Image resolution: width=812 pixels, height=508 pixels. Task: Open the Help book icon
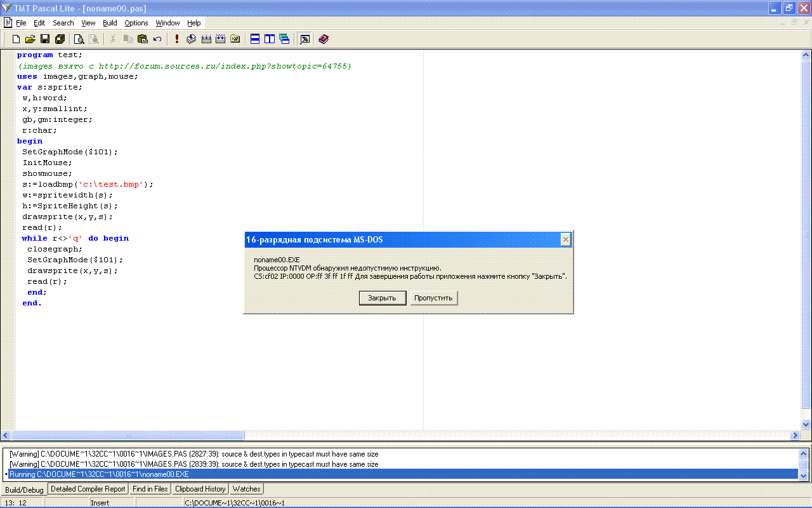pyautogui.click(x=324, y=39)
